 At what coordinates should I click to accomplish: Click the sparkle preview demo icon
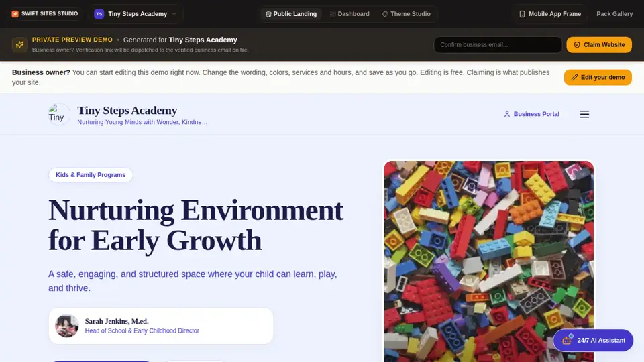(19, 45)
